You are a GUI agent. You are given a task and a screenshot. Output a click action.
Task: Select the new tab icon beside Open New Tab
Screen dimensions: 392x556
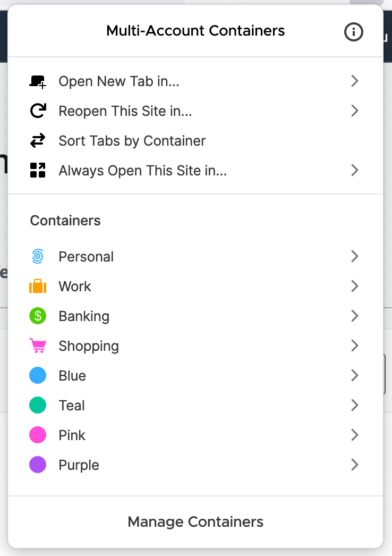pos(37,81)
